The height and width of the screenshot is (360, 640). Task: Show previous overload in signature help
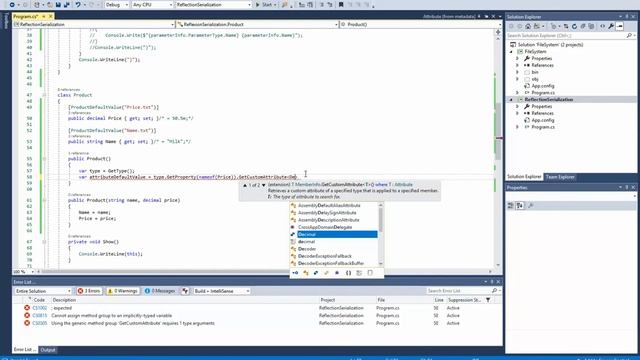[x=245, y=185]
